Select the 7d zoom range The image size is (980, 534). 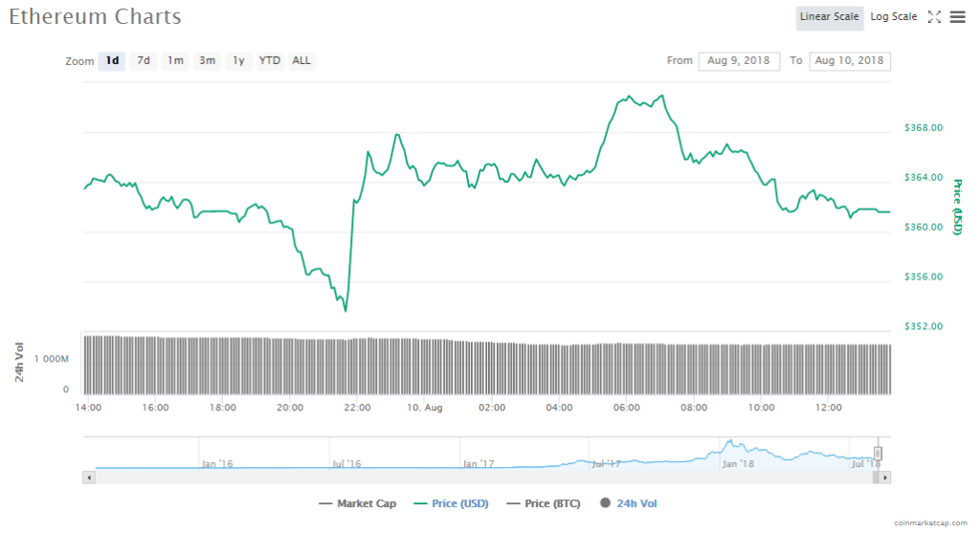pos(144,61)
